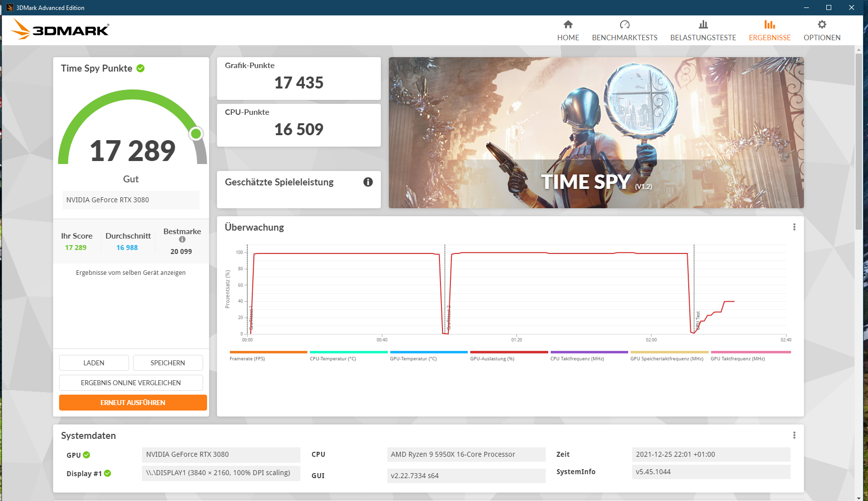Click the Gut rating label
The width and height of the screenshot is (868, 501).
click(x=131, y=179)
